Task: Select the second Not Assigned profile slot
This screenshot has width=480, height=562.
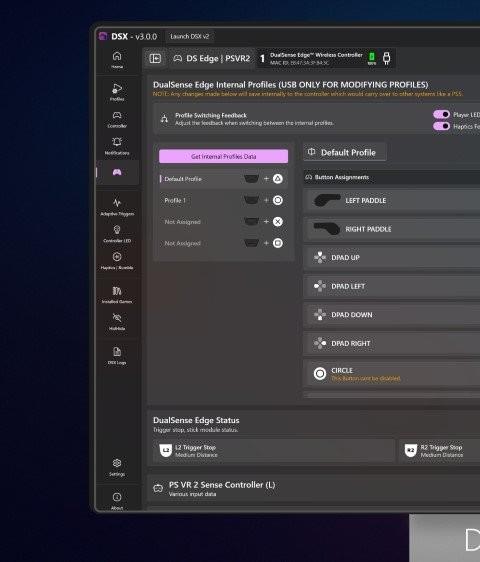Action: 223,243
